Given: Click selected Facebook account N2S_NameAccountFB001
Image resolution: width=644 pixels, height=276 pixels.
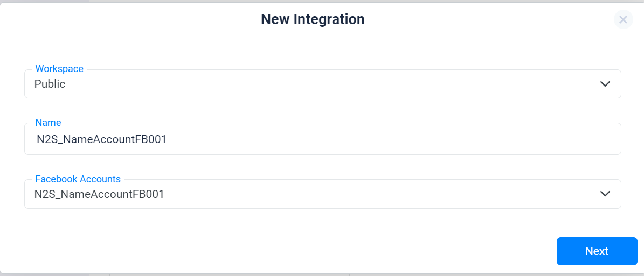Looking at the screenshot, I should pyautogui.click(x=99, y=194).
